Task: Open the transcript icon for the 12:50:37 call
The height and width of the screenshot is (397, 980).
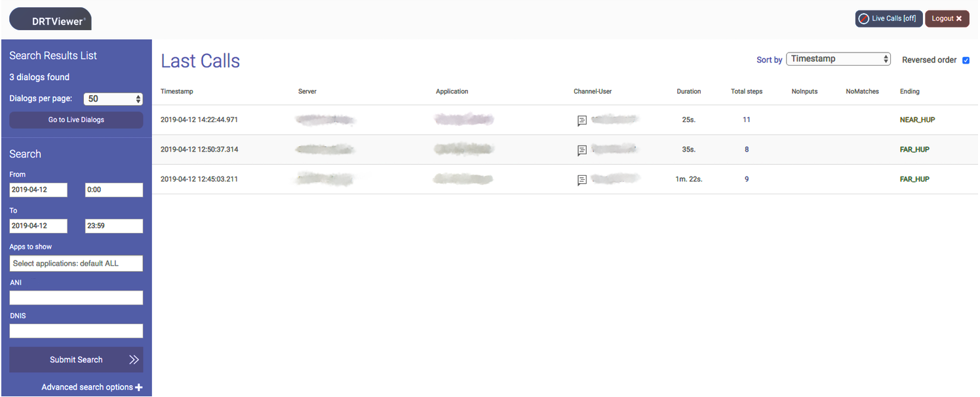Action: (x=581, y=150)
